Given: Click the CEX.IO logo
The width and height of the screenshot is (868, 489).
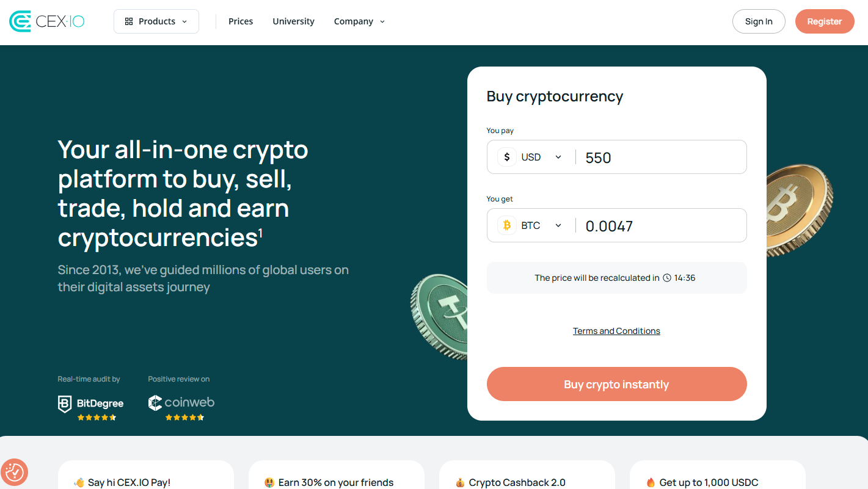Looking at the screenshot, I should pos(47,21).
